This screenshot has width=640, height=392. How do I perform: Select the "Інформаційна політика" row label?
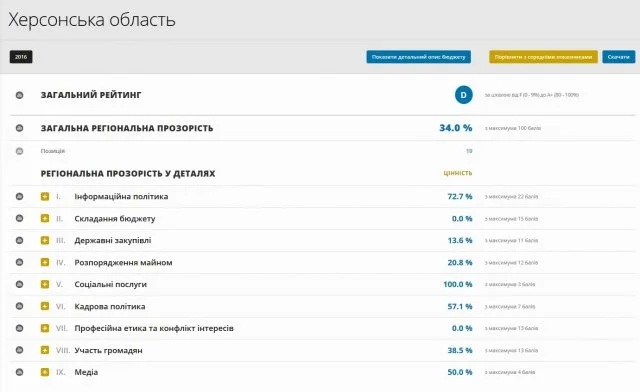pos(121,196)
